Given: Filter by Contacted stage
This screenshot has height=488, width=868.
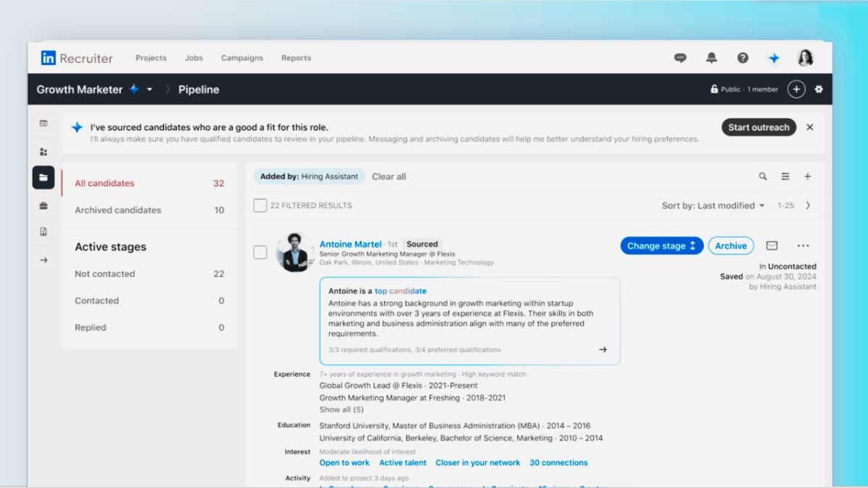Looking at the screenshot, I should coord(149,300).
